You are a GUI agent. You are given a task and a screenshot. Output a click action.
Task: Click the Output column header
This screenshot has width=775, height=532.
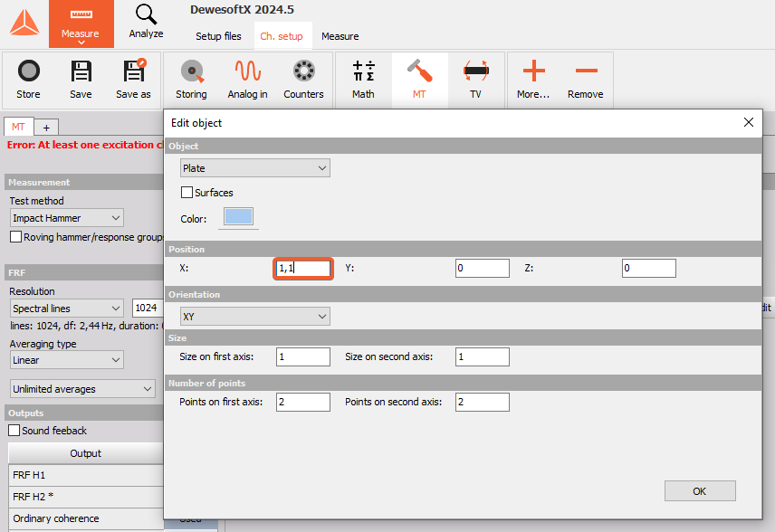pyautogui.click(x=85, y=453)
